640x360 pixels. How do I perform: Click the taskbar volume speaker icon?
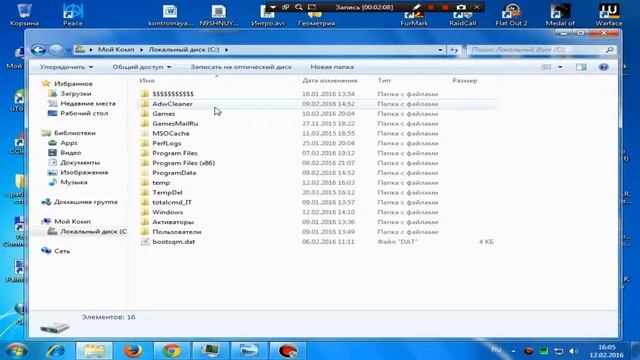(573, 351)
